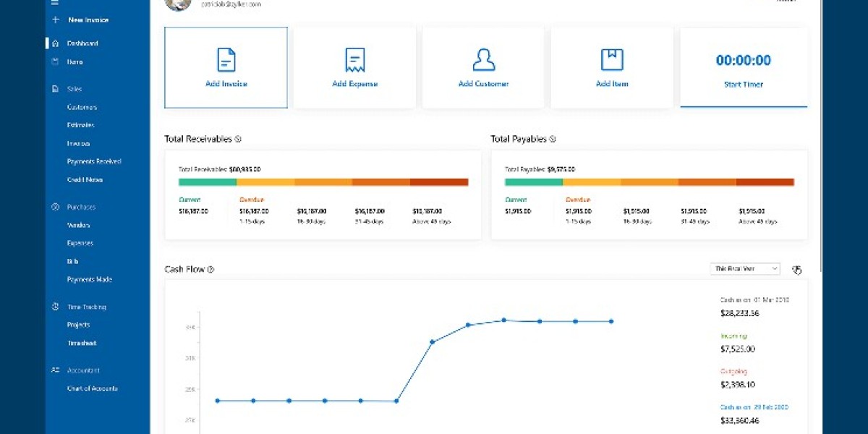
Task: Open Dashboard in the sidebar
Action: point(82,43)
